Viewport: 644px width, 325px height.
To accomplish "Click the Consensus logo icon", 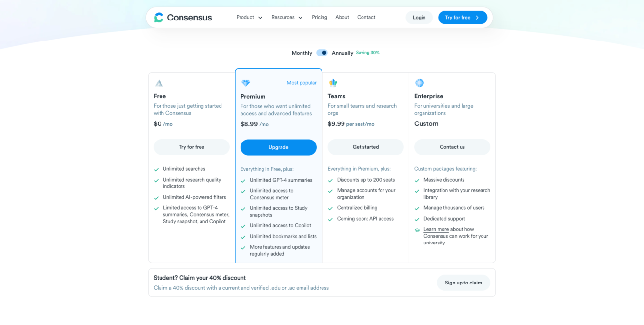I will click(159, 17).
